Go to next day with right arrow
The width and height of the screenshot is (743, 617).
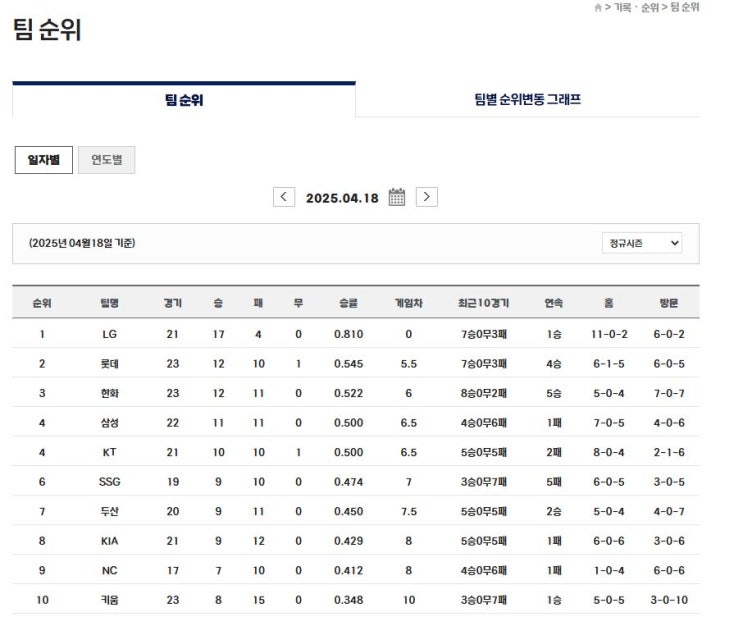(426, 197)
